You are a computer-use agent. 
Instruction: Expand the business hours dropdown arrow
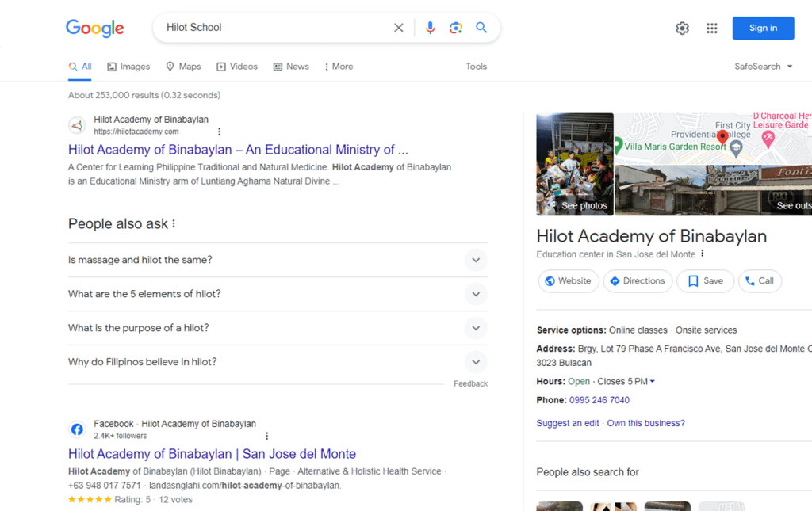(x=653, y=382)
